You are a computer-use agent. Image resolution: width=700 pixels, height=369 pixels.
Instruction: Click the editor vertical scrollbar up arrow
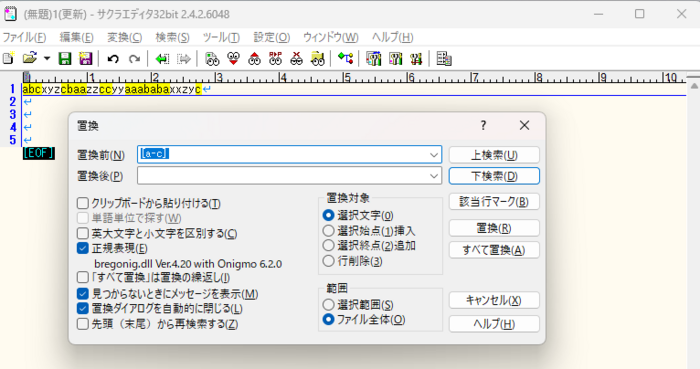coord(693,86)
